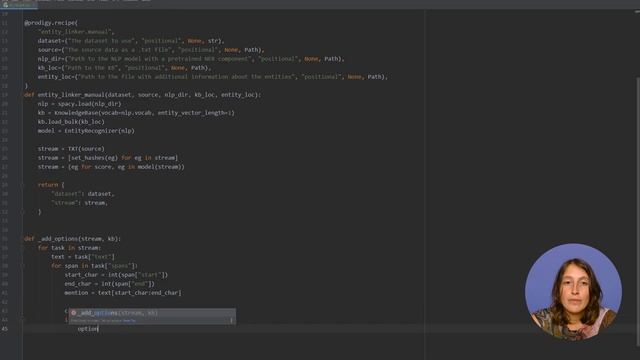Click the kb = KnowledgeBase(...) line
Viewport: 640px width, 360px height.
click(x=136, y=113)
